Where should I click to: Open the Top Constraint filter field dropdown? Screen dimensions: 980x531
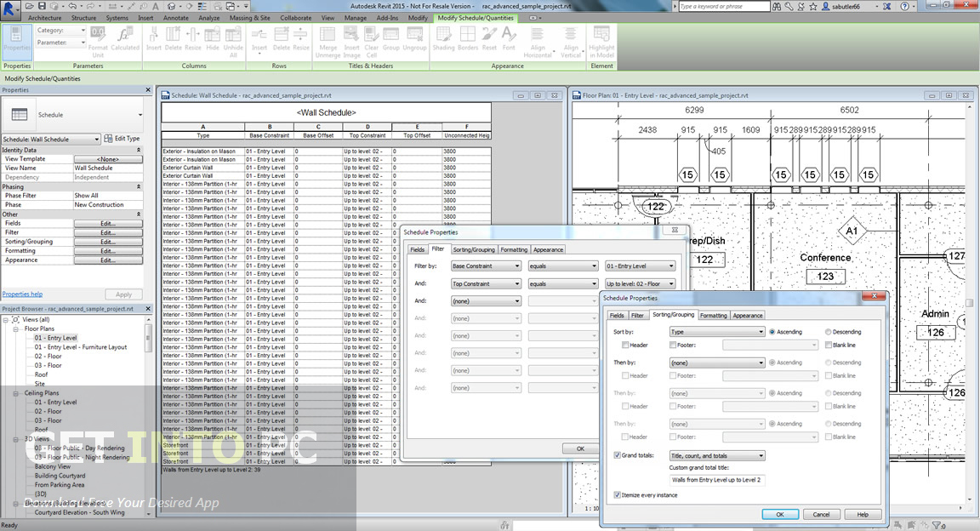point(486,283)
